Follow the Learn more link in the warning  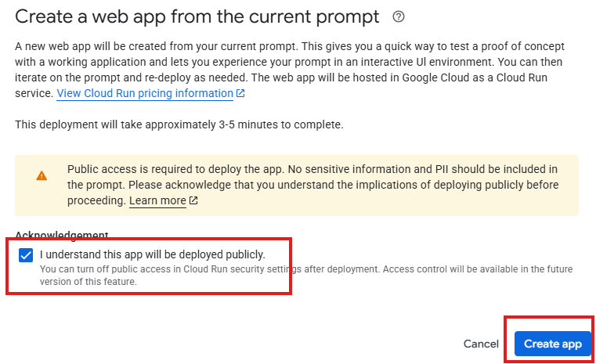[157, 200]
